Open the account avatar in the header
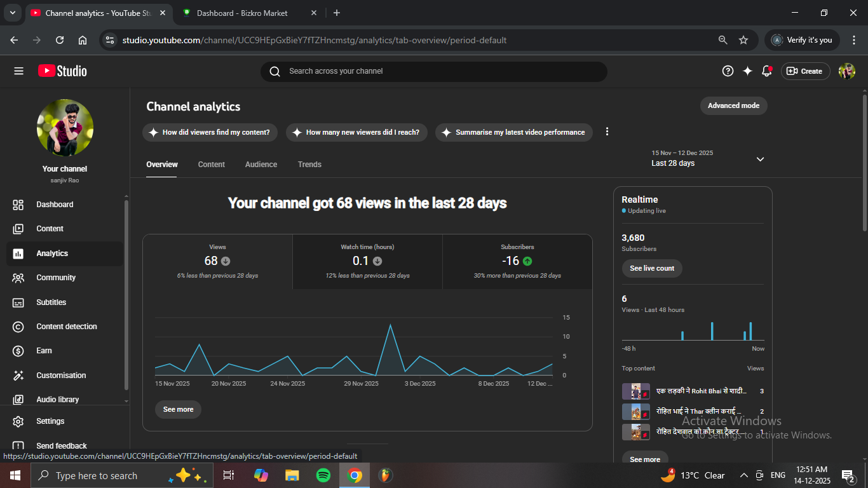Screen dimensions: 868x488 point(846,71)
